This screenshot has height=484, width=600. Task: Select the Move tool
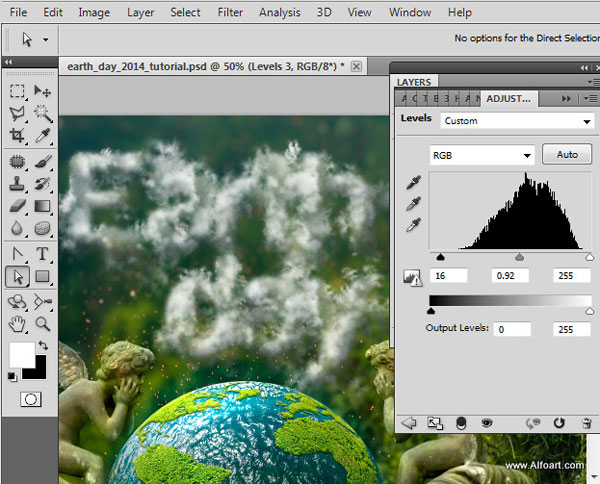[42, 91]
